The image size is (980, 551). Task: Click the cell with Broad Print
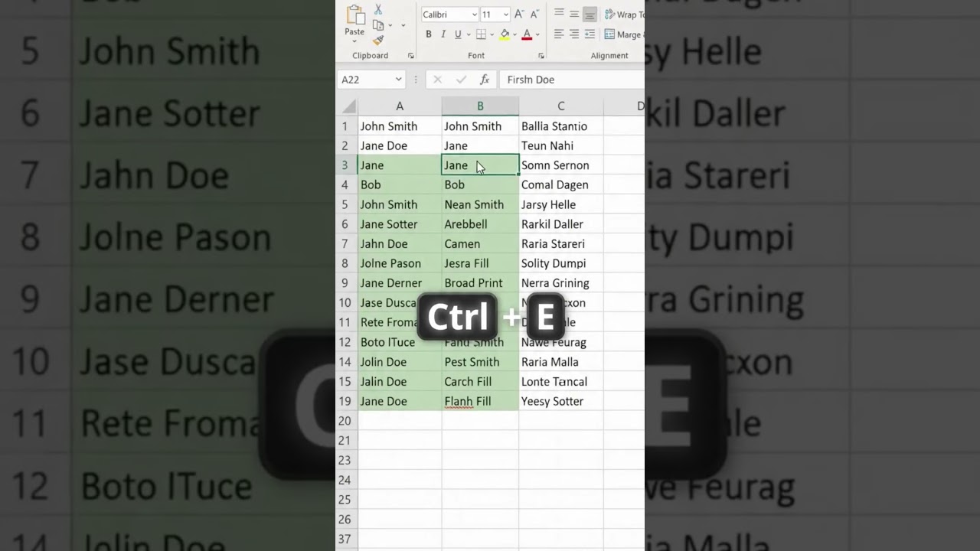click(480, 283)
